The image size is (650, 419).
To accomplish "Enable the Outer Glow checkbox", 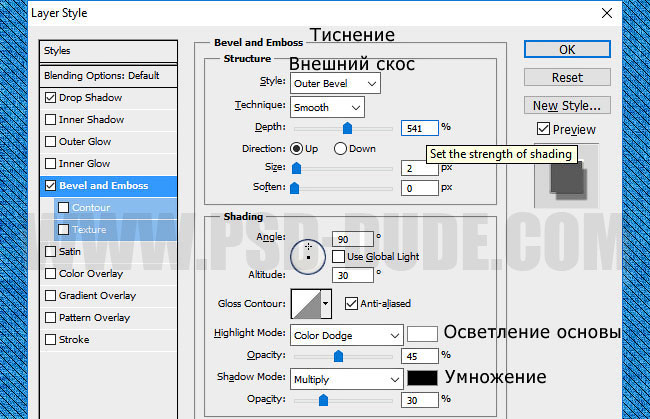I will 50,141.
